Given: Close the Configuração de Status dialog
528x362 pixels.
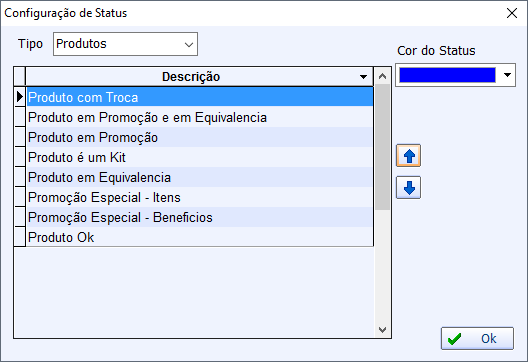Looking at the screenshot, I should (x=512, y=13).
